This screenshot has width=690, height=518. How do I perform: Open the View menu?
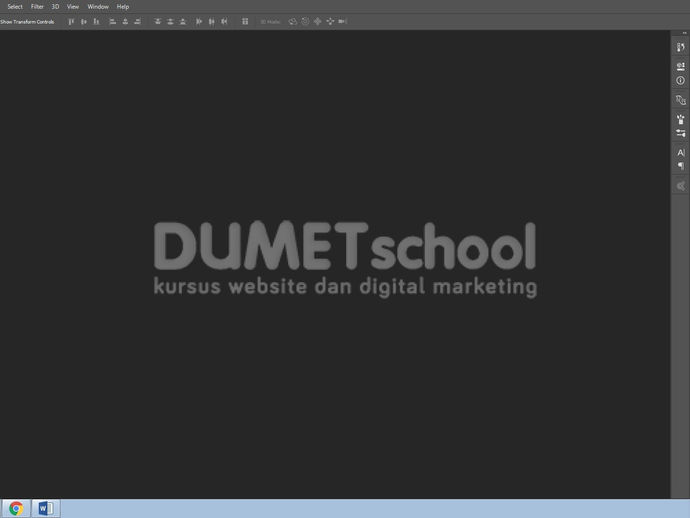click(x=73, y=7)
